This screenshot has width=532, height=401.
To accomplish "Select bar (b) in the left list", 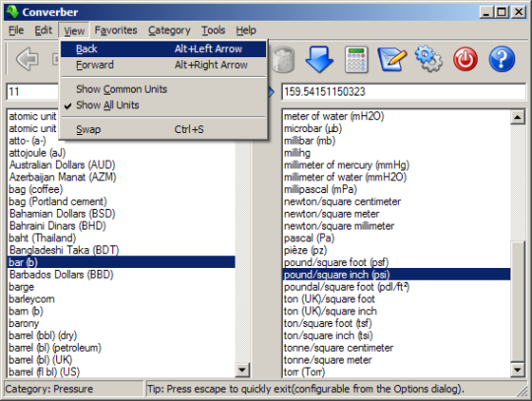I will click(x=121, y=262).
